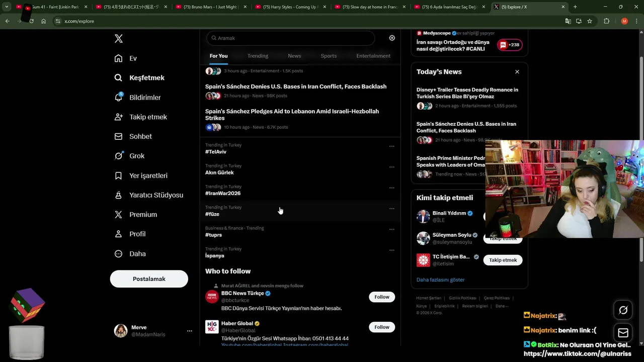Image resolution: width=644 pixels, height=362 pixels.
Task: Open Sánchez Denies U.S. Bases story in feed
Action: click(296, 86)
